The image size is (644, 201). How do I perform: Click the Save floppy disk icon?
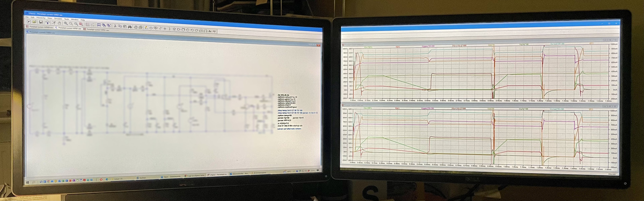coord(41,23)
